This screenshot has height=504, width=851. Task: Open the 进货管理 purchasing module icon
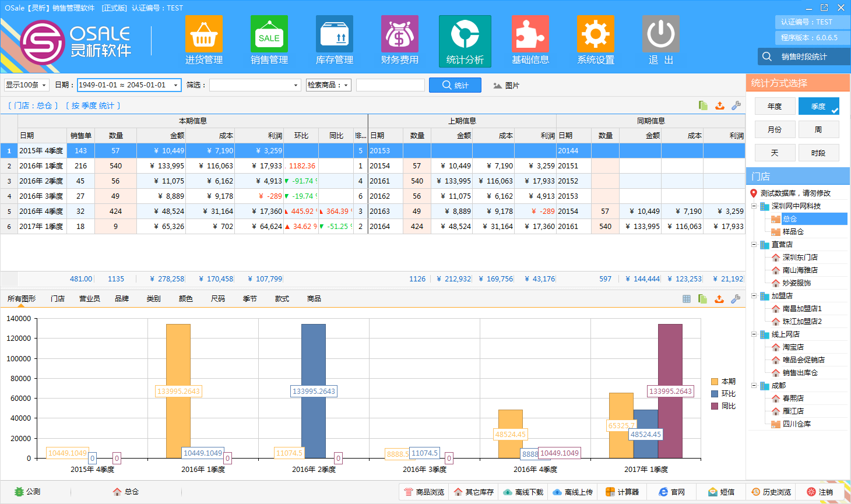pyautogui.click(x=204, y=40)
